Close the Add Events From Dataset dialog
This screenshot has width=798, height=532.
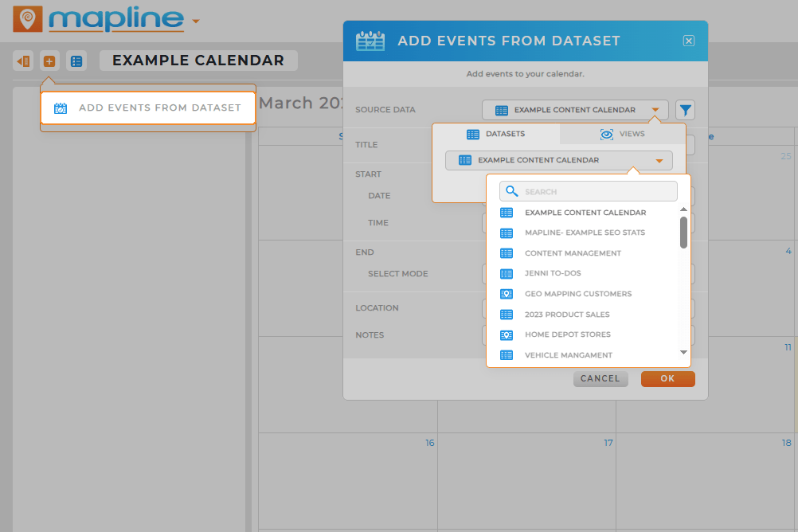coord(689,41)
